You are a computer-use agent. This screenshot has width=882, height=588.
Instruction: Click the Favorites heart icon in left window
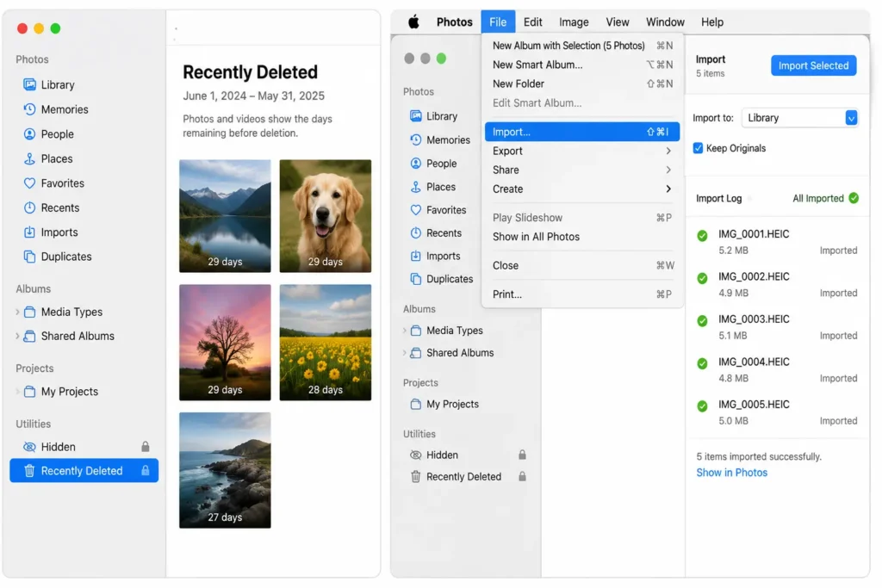(29, 183)
